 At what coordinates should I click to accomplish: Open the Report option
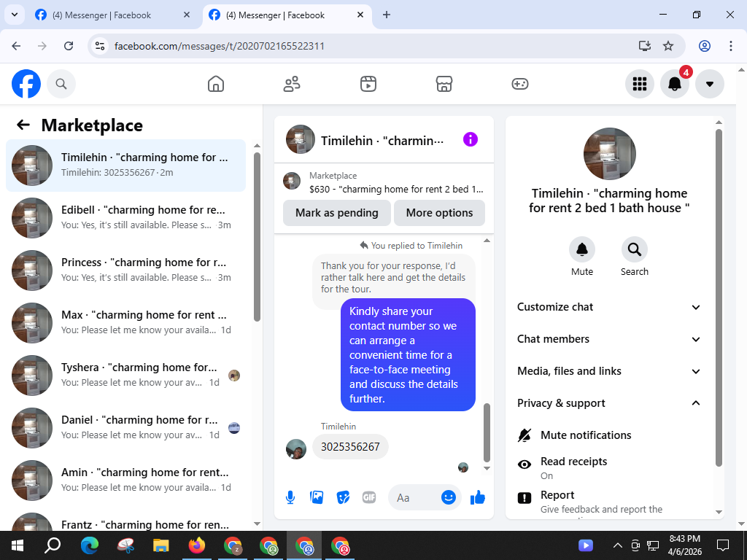tap(609, 502)
